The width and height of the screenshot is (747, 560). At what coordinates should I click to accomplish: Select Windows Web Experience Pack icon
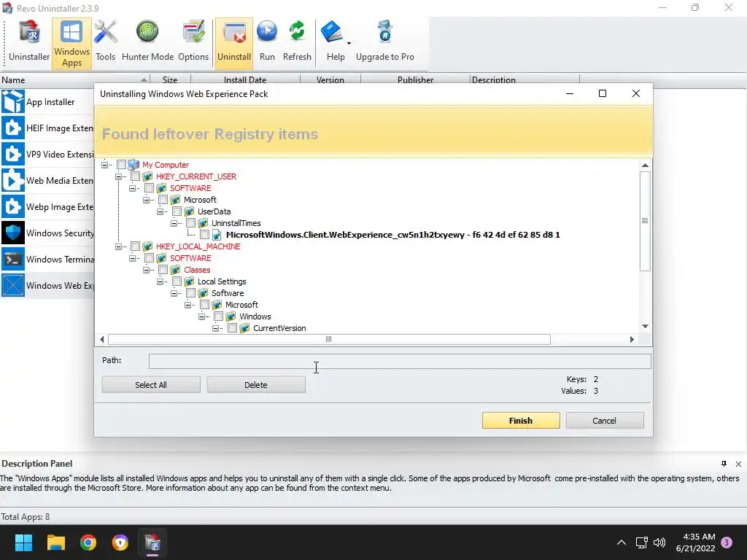[x=12, y=285]
